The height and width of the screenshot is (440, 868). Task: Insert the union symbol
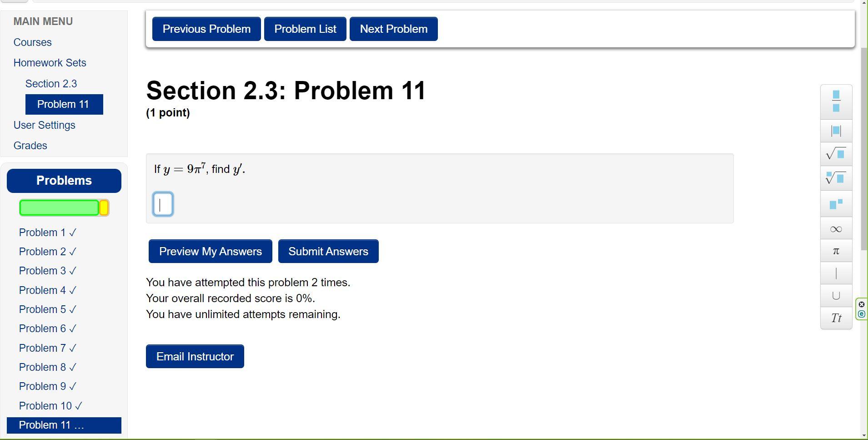tap(836, 295)
